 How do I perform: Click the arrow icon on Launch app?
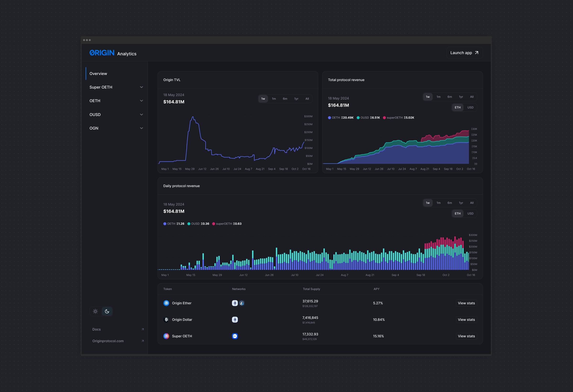477,53
